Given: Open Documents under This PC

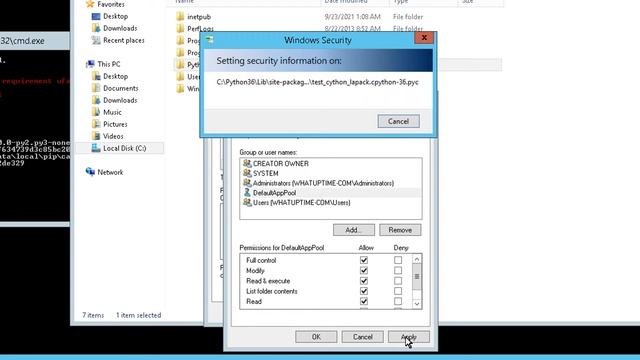Looking at the screenshot, I should coord(120,88).
